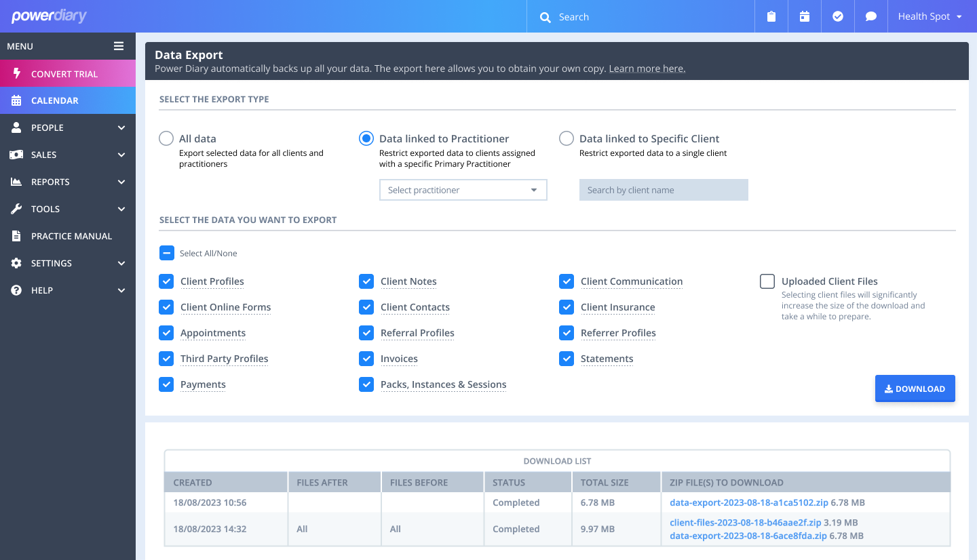Click the Search by client name field

click(x=663, y=190)
